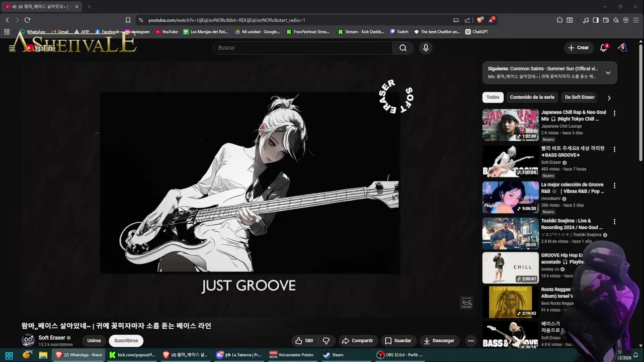Open options for Japanese Chill Rap video

614,113
